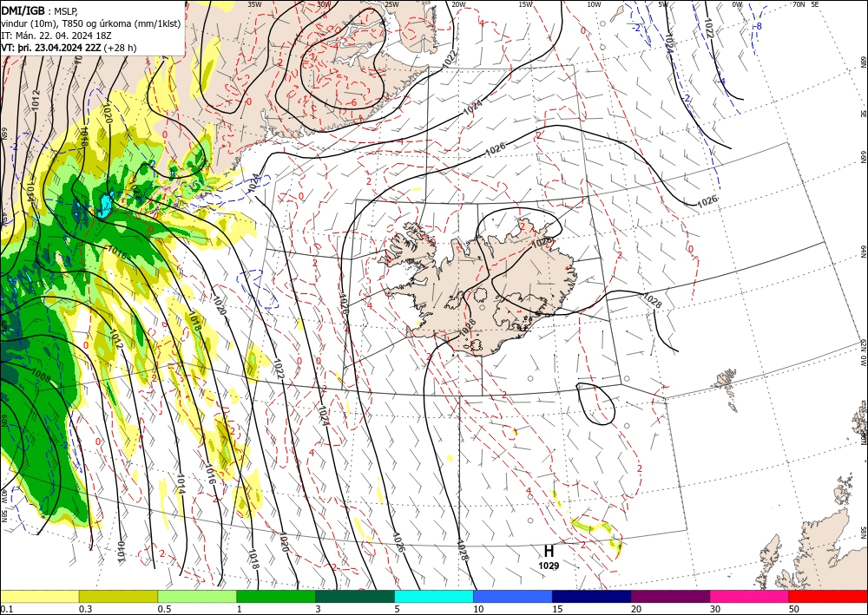Select the medium green legend swatch after 1
Screen dimensions: 868x615
tap(276, 596)
